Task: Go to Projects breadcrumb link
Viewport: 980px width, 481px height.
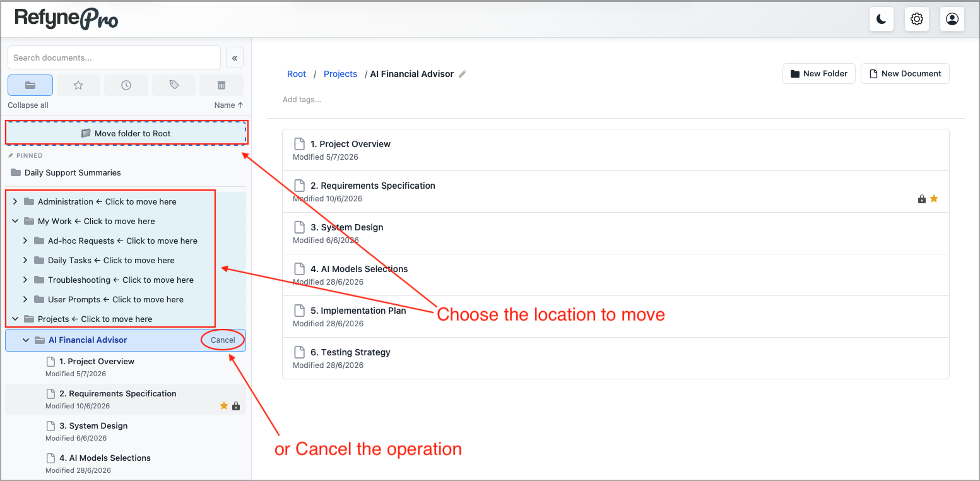Action: click(340, 74)
